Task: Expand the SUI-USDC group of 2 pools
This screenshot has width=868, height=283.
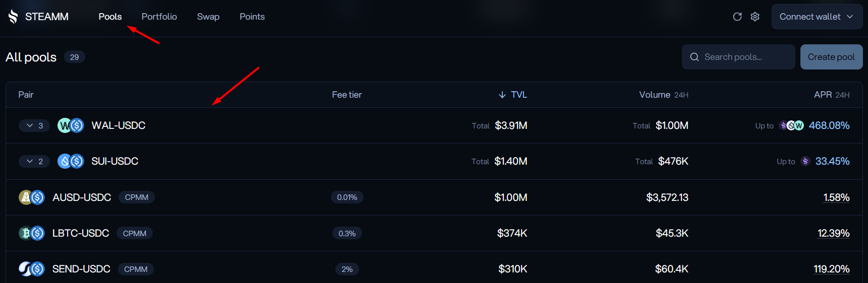Action: [34, 161]
